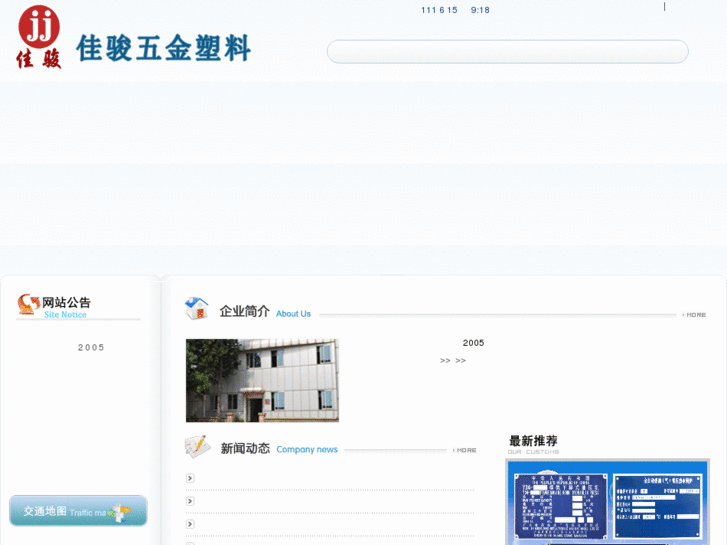Click the 网站公告 Site Notice icon
The width and height of the screenshot is (727, 545).
pos(28,304)
